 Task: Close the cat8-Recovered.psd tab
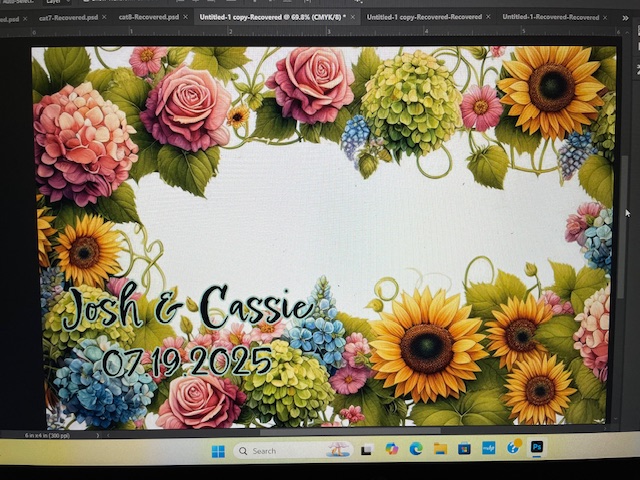[x=186, y=17]
